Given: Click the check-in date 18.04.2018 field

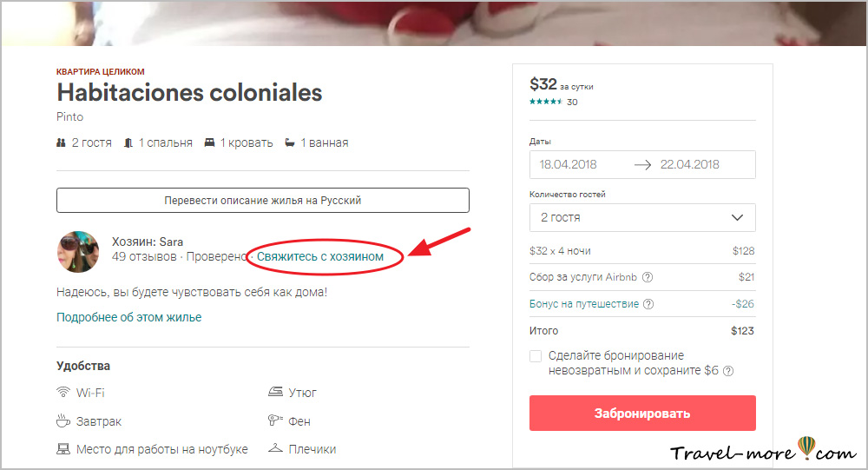Looking at the screenshot, I should click(x=580, y=164).
